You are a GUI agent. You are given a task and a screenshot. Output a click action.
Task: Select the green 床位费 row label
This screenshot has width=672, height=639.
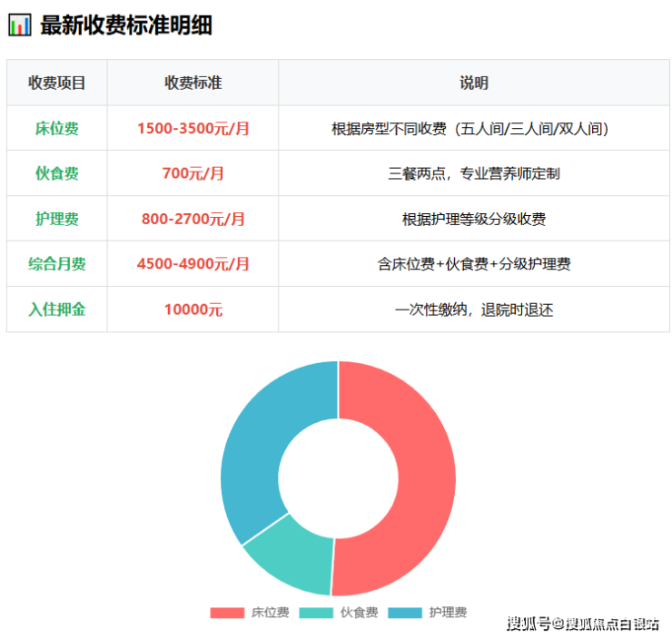pyautogui.click(x=57, y=128)
